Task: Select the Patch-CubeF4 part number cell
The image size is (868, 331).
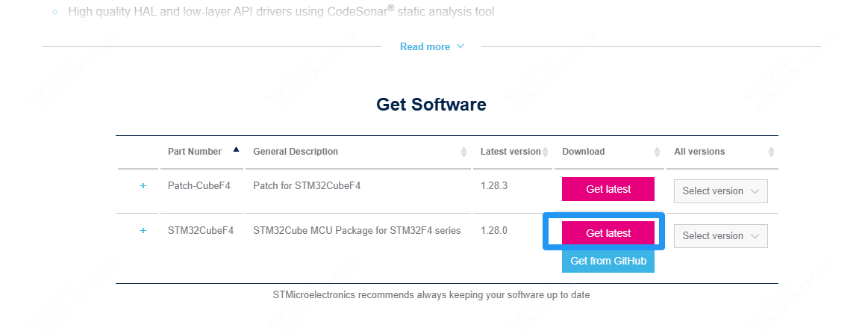Action: point(199,185)
